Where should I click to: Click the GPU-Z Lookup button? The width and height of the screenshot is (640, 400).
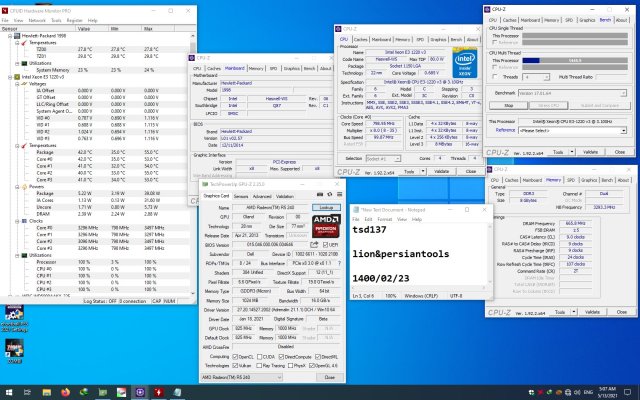tap(327, 206)
